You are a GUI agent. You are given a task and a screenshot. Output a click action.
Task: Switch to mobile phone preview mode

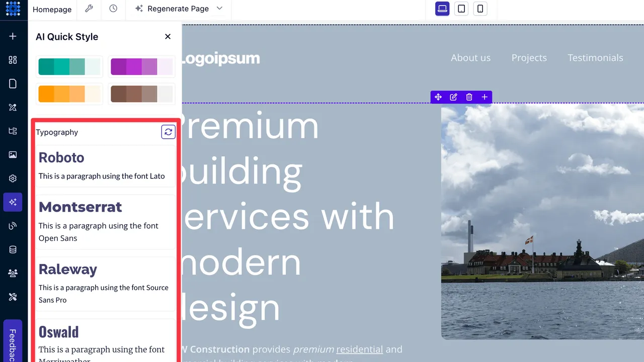click(480, 9)
